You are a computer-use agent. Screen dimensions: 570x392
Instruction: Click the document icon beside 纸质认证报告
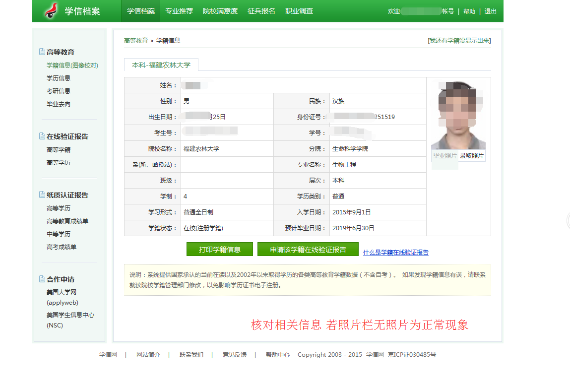42,195
